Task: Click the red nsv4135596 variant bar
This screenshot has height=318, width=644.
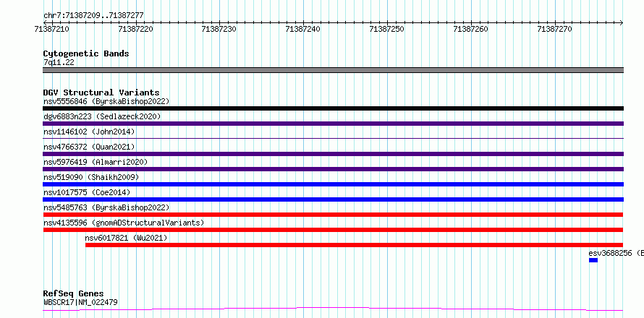Action: point(333,230)
